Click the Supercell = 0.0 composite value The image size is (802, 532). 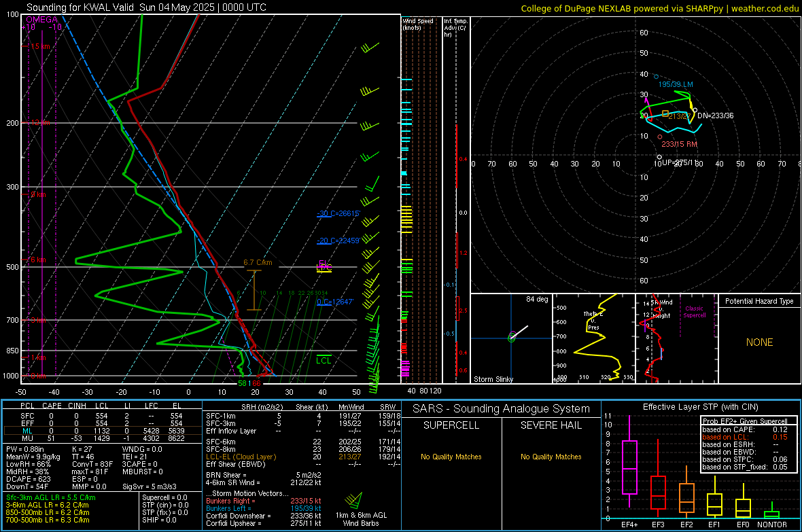pyautogui.click(x=164, y=497)
